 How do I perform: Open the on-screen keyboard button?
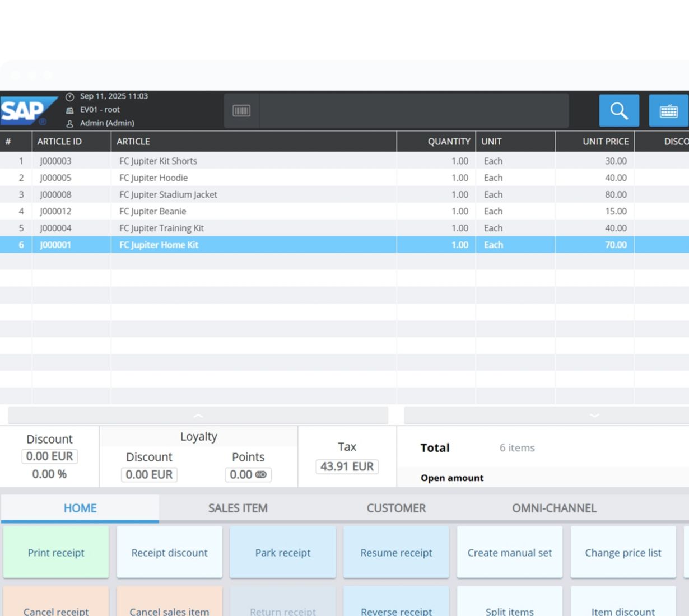(x=668, y=110)
